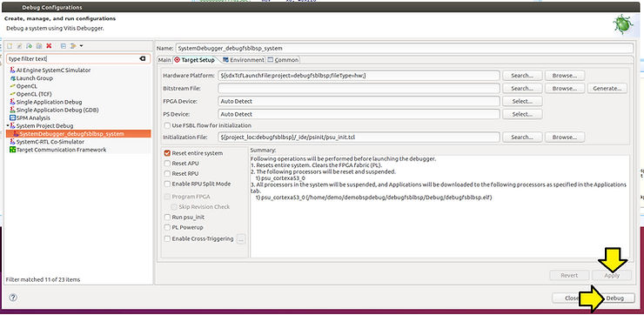Enable the Reset APU checkbox
644x315 pixels.
click(167, 164)
